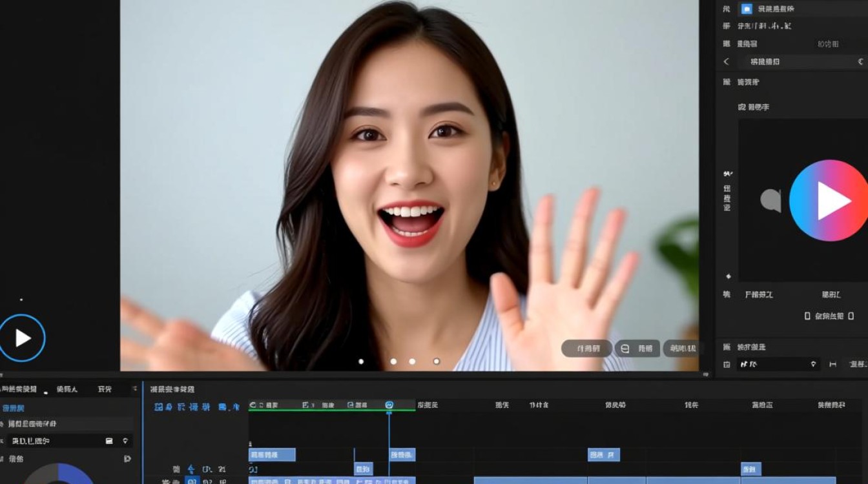
Task: Click the blue camera icon atop the right panel
Action: coord(746,9)
